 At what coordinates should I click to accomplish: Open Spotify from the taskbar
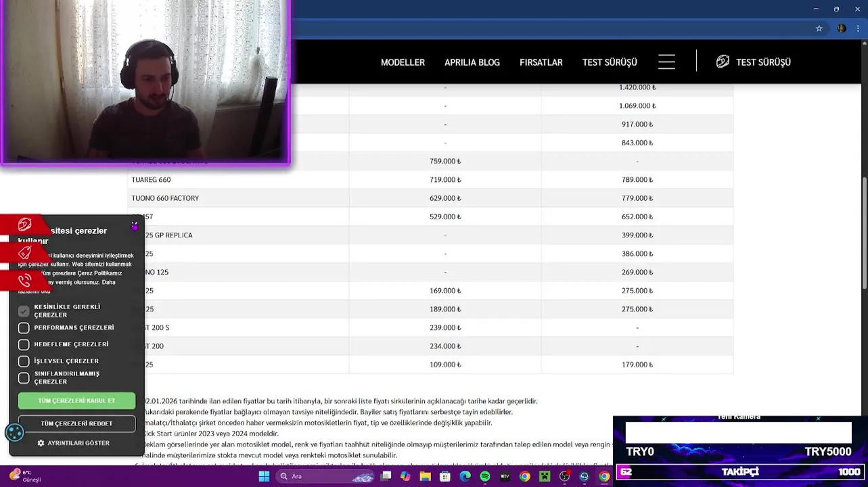tap(484, 476)
